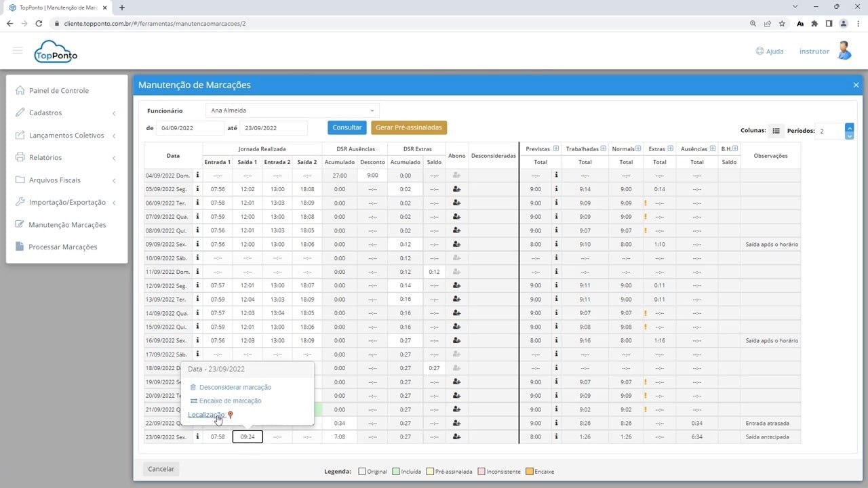
Task: Close the Manutenção de Marcações panel
Action: pos(856,85)
